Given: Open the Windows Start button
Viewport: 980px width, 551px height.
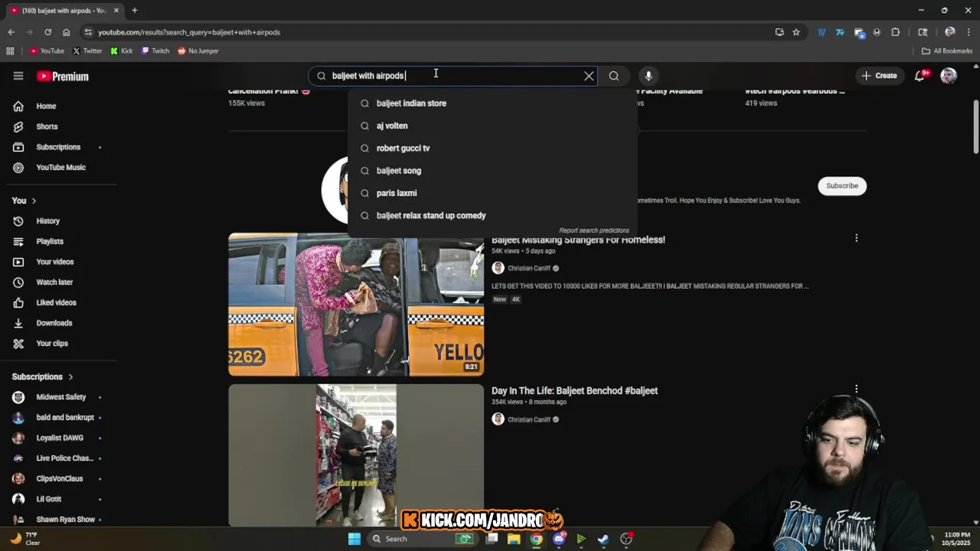Looking at the screenshot, I should (x=354, y=539).
